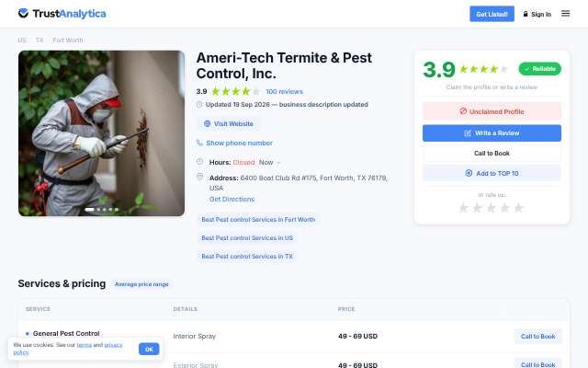Viewport: 588px width, 368px height.
Task: Click the Interior Spray detail cell
Action: coord(194,336)
